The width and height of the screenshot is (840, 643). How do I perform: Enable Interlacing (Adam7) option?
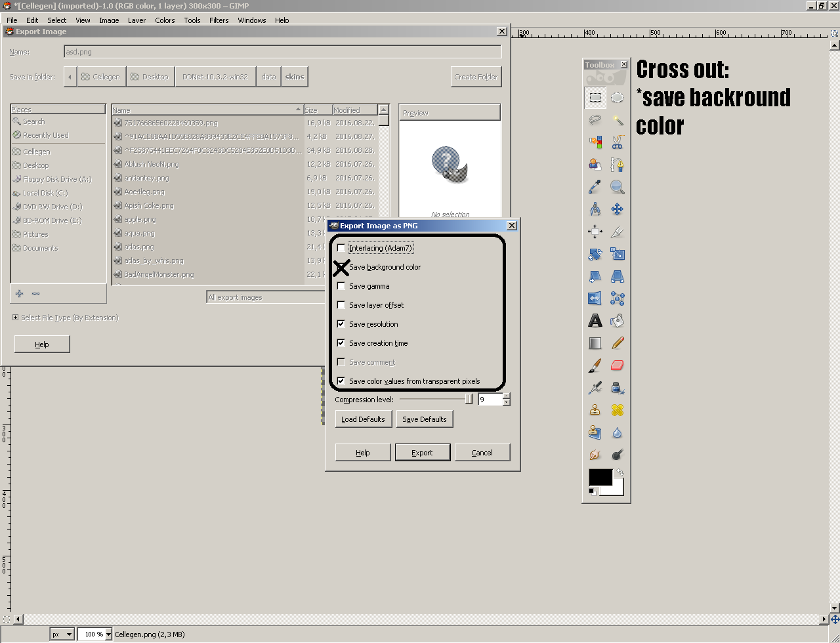click(341, 248)
